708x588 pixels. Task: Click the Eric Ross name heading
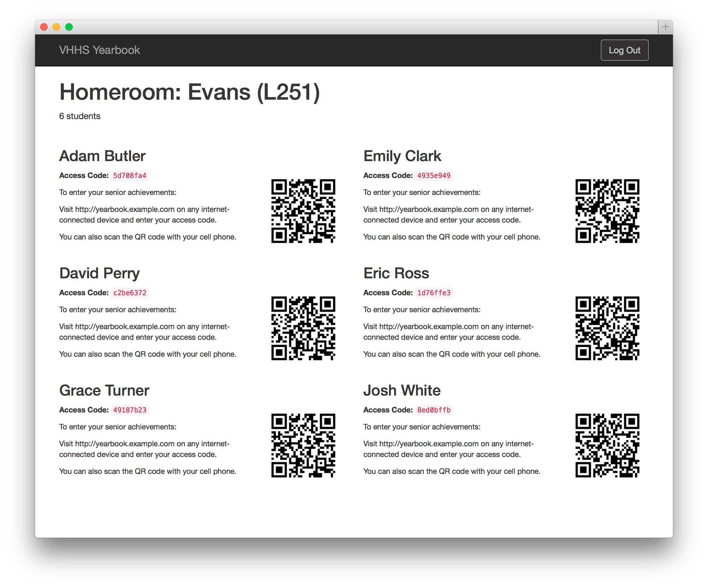396,273
